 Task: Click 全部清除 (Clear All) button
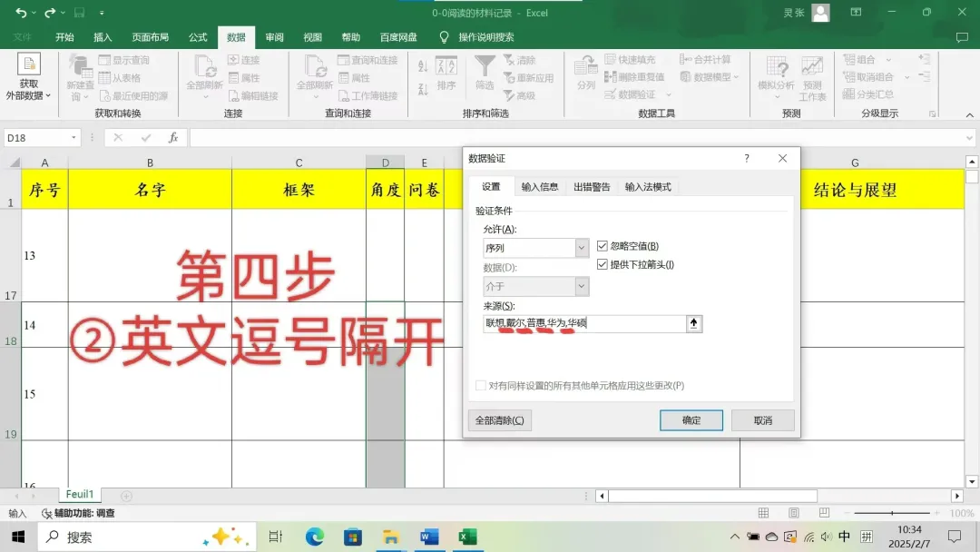click(499, 420)
